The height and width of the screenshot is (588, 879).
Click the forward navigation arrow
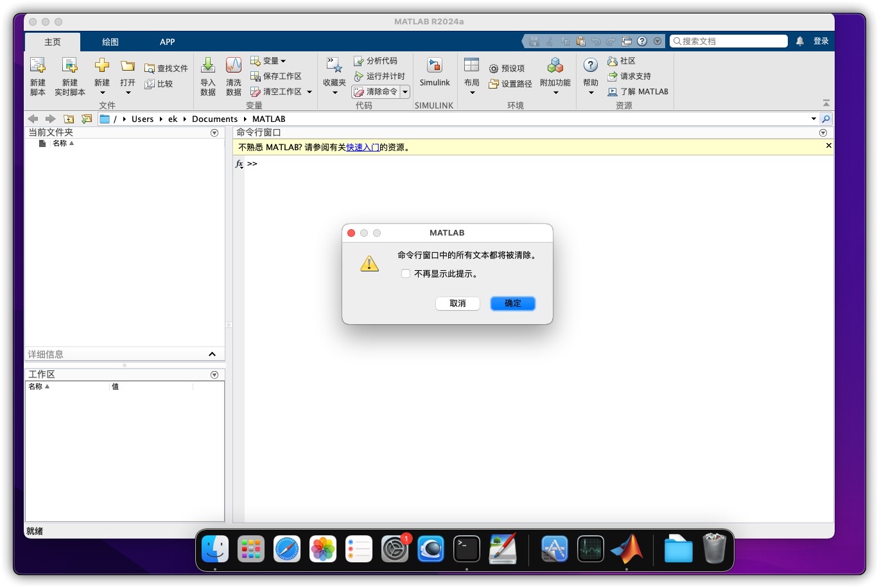pyautogui.click(x=51, y=119)
